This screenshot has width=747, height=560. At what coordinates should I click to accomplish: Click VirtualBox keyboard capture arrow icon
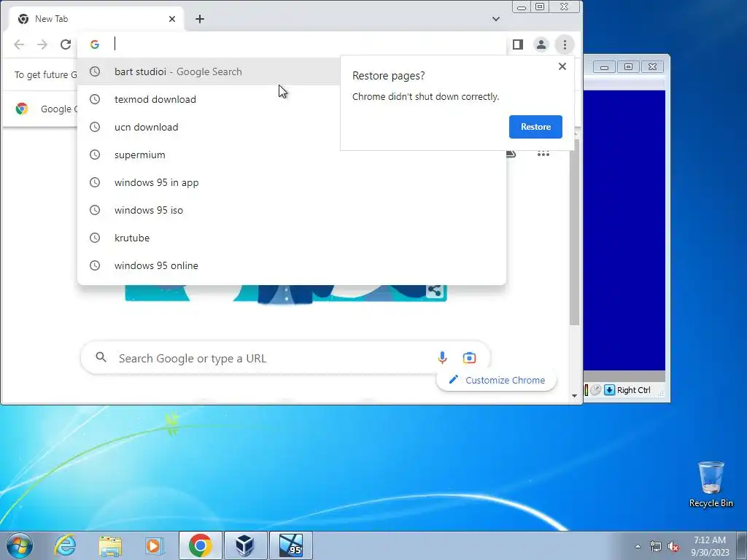[609, 390]
